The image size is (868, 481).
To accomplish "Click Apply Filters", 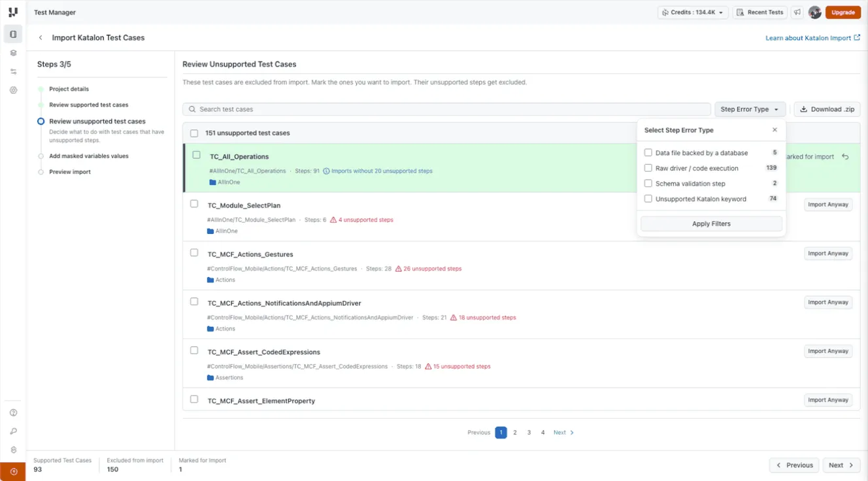I will click(711, 224).
